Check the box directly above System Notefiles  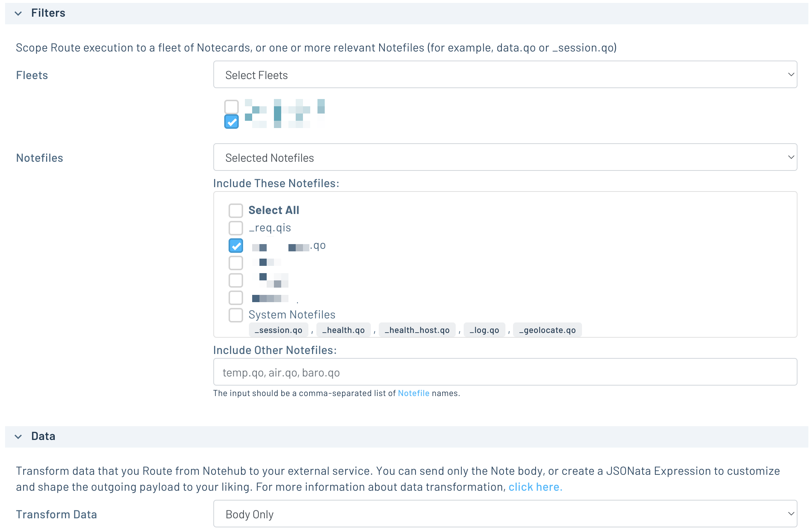coord(236,298)
